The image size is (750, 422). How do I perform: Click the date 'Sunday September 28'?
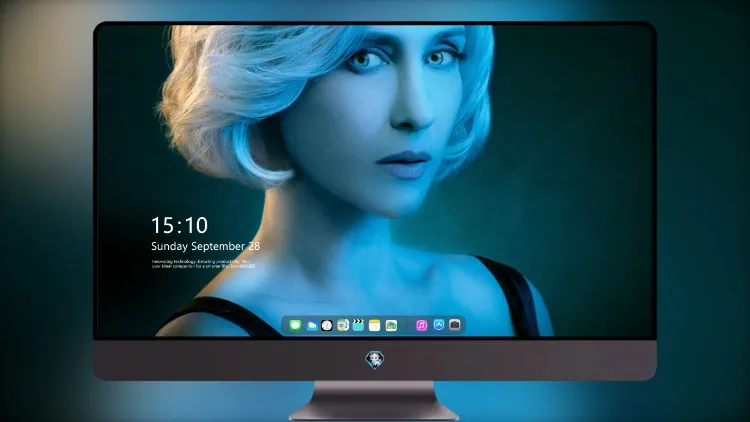[x=206, y=246]
